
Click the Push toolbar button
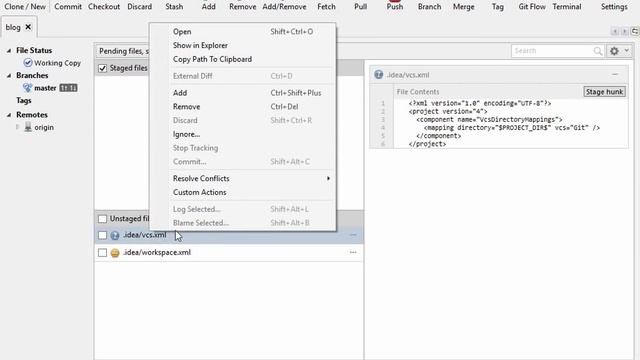[x=395, y=7]
